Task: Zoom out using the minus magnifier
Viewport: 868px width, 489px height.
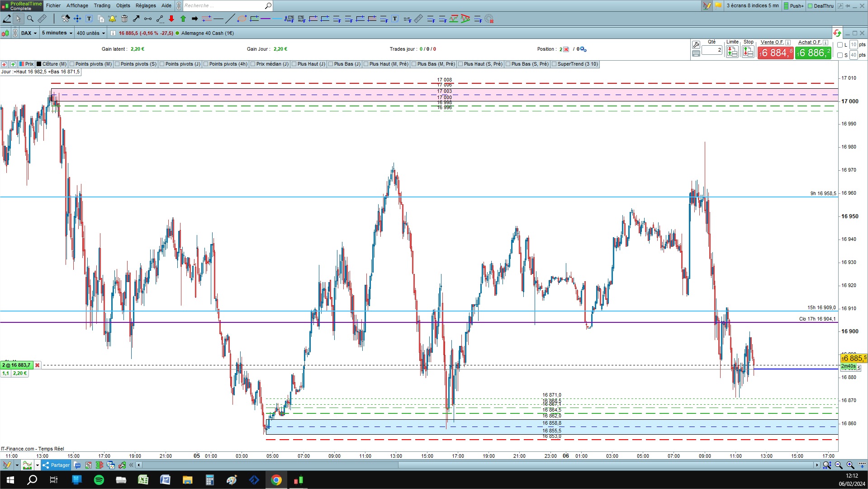Action: tap(839, 465)
